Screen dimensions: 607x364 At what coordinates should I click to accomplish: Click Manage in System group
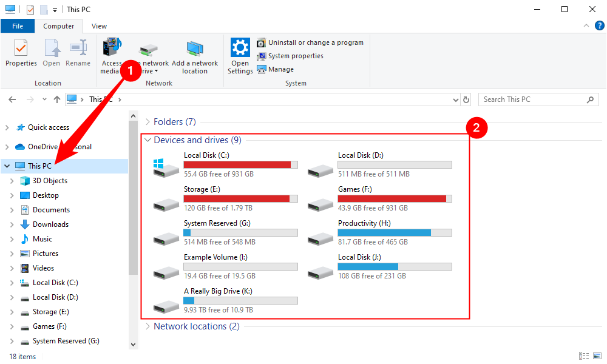coord(276,69)
